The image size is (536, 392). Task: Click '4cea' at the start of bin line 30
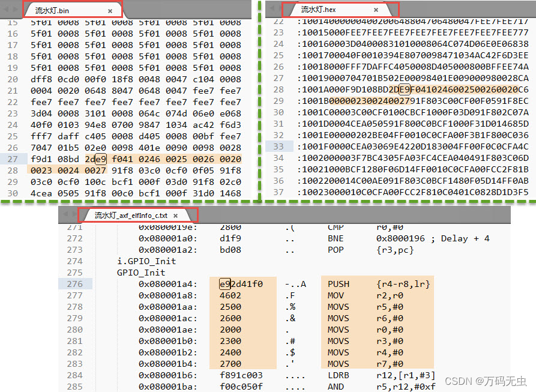pyautogui.click(x=41, y=193)
